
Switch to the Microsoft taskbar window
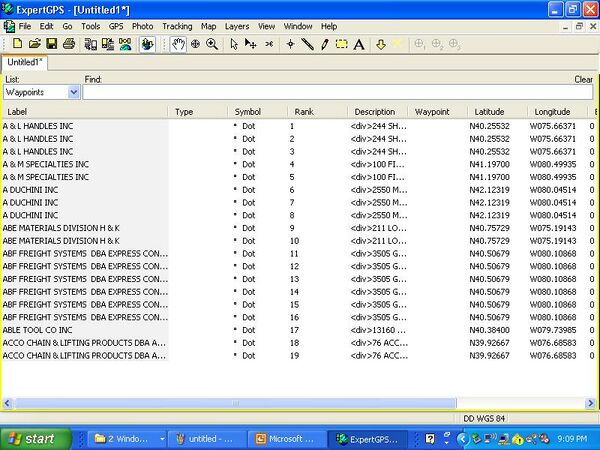(287, 439)
